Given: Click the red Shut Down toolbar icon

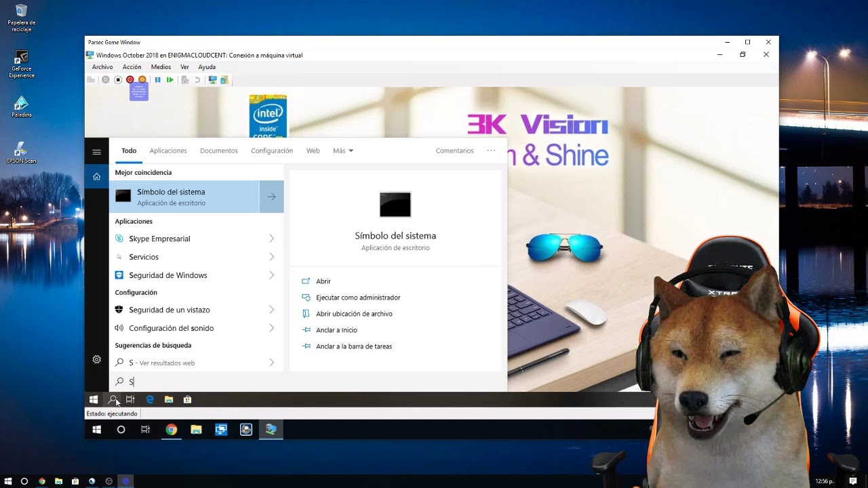Looking at the screenshot, I should coord(130,80).
